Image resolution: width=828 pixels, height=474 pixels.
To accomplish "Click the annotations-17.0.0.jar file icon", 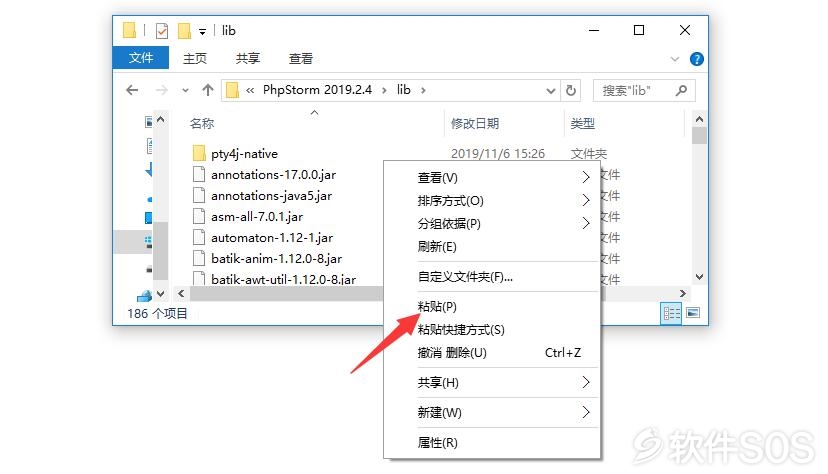I will tap(199, 174).
